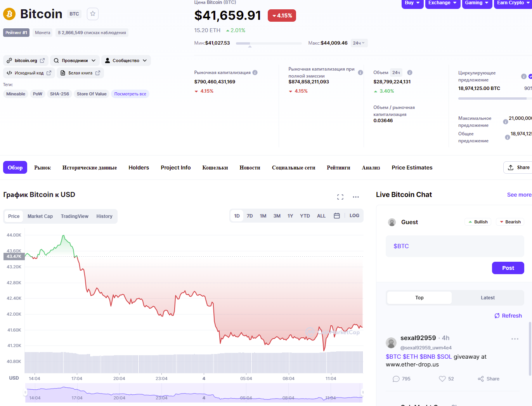Add Bitcoin to watchlist with star icon
Image resolution: width=532 pixels, height=406 pixels.
93,14
